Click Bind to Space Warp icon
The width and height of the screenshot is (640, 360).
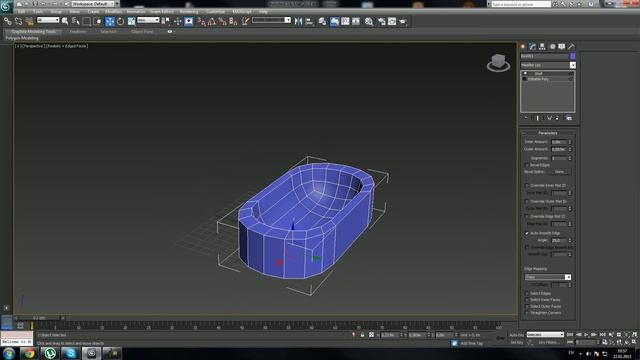point(29,21)
